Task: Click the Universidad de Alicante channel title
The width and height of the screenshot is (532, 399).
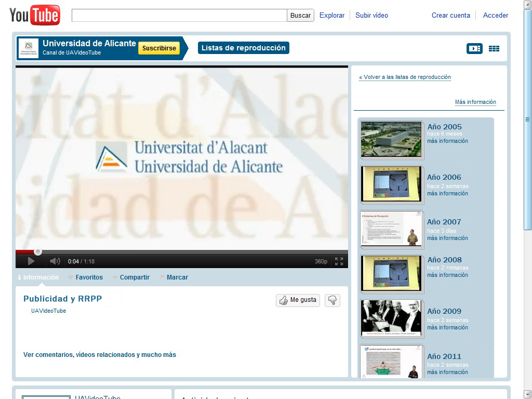Action: point(89,44)
